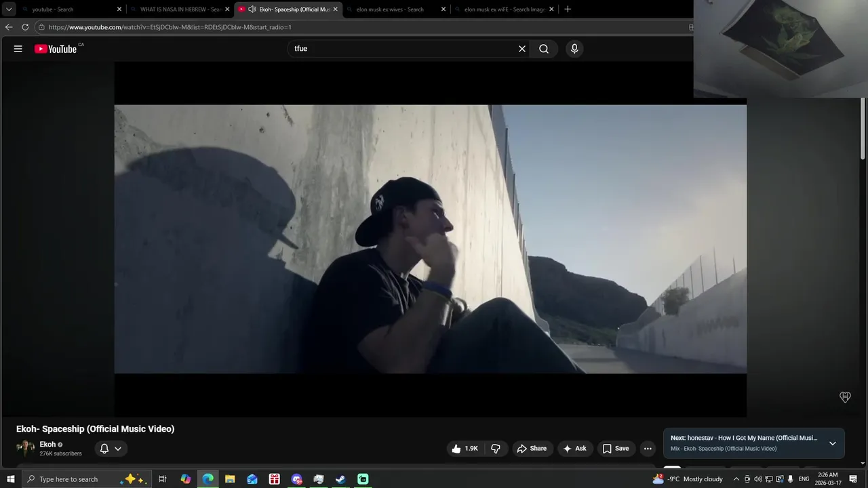This screenshot has height=488, width=868.
Task: Open the YouTube guide hamburger menu
Action: 18,49
